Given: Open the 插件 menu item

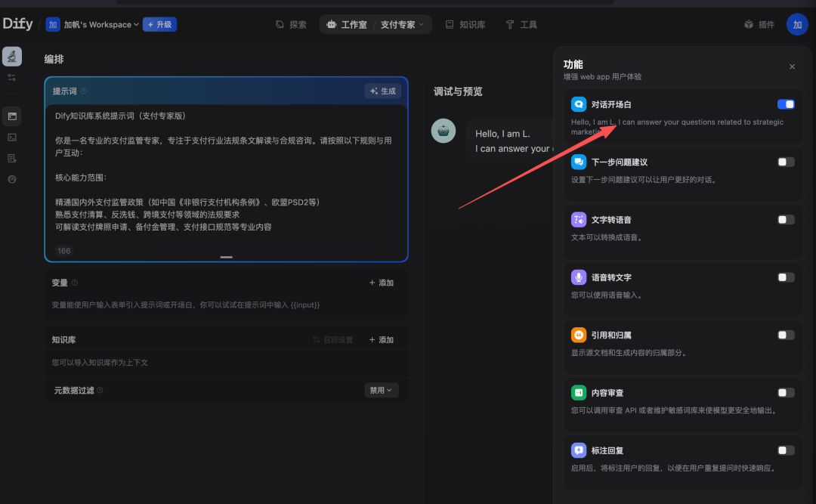Looking at the screenshot, I should 759,24.
